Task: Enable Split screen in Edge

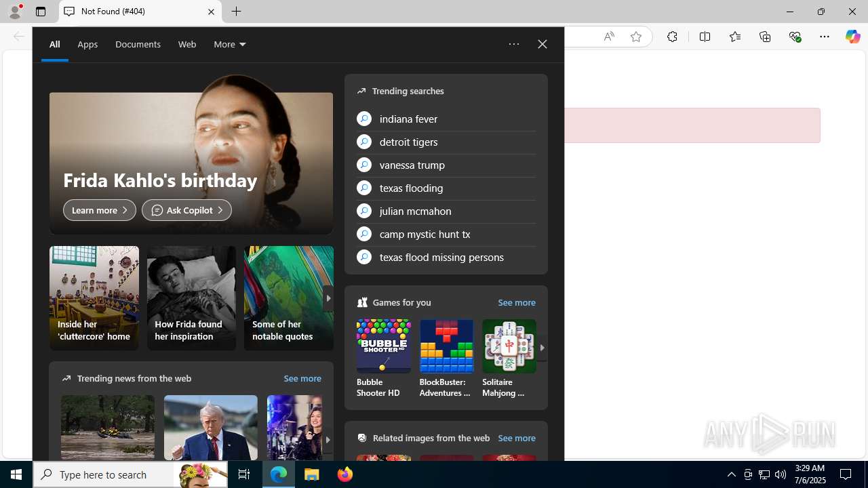Action: 705,37
